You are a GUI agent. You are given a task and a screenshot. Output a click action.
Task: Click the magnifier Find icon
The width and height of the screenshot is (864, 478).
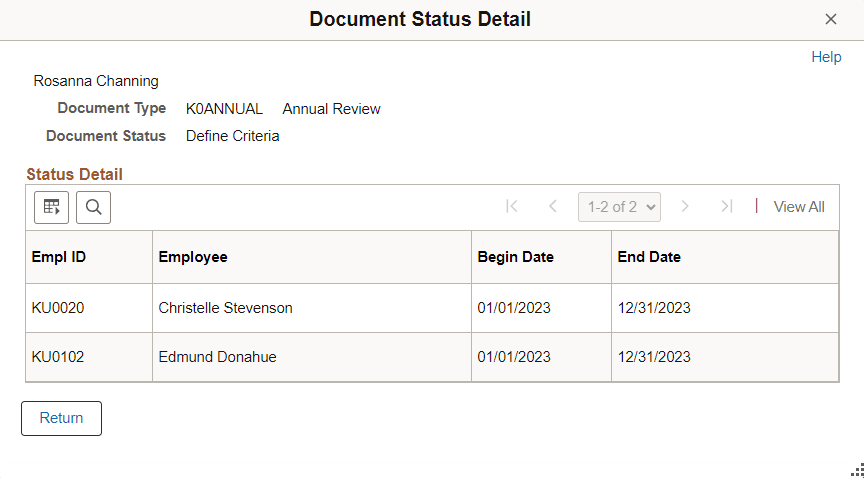(93, 207)
